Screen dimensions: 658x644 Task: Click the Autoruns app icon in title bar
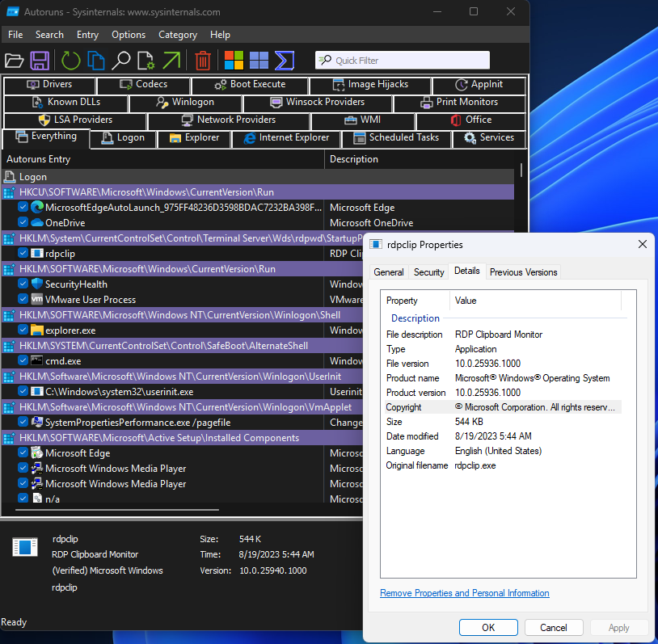[x=13, y=12]
